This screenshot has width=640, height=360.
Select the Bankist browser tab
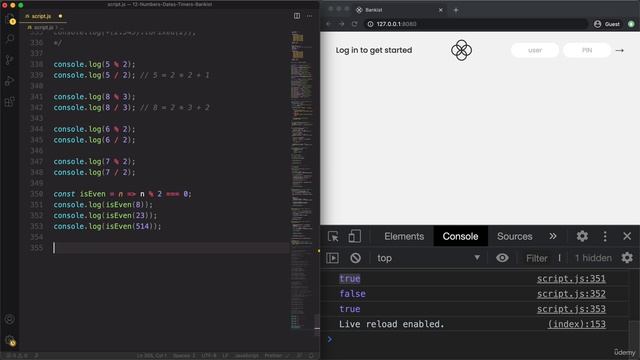point(399,10)
